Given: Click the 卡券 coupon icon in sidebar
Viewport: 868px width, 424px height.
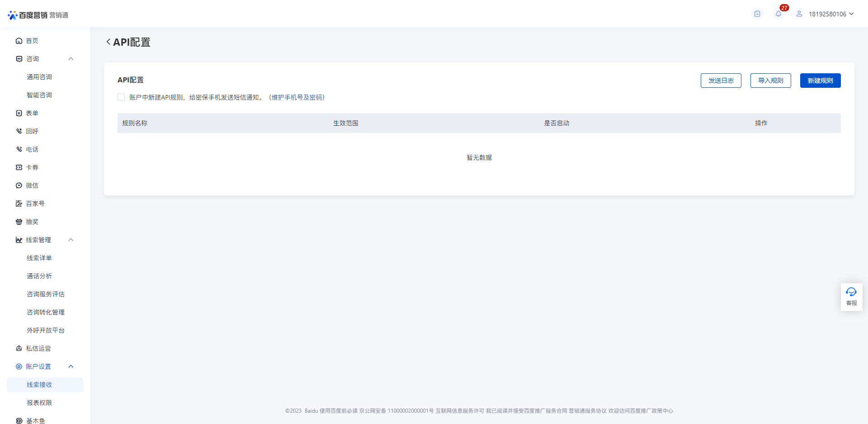Looking at the screenshot, I should (19, 167).
